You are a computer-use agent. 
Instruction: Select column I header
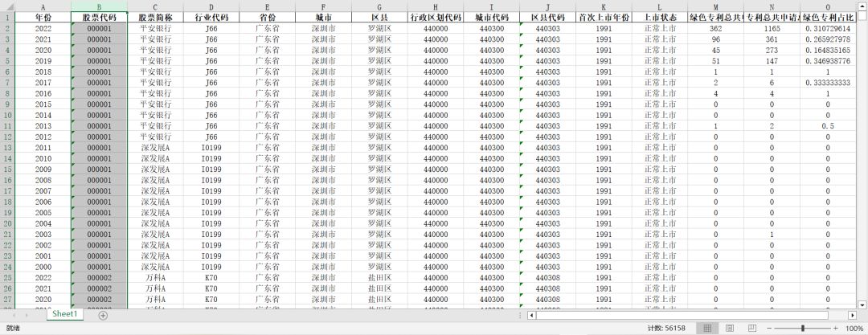point(492,7)
